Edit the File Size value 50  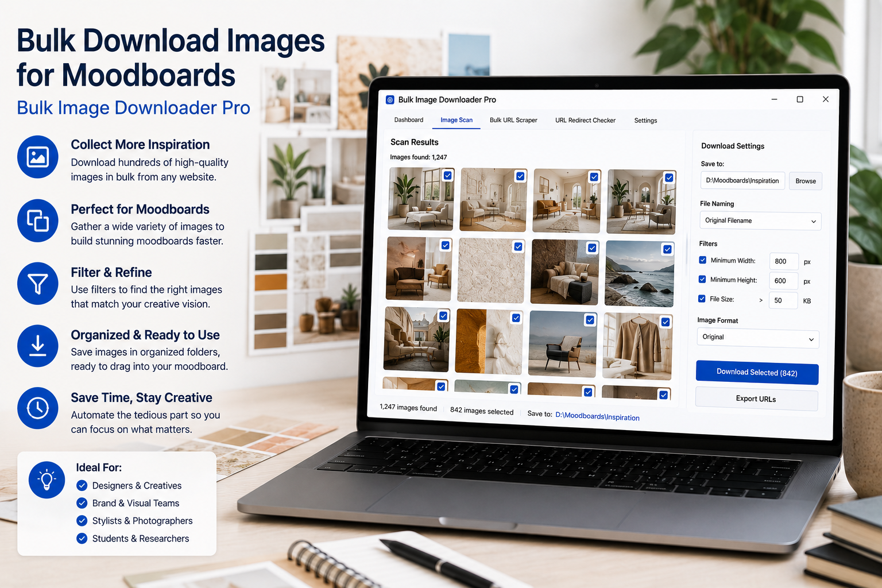[783, 300]
